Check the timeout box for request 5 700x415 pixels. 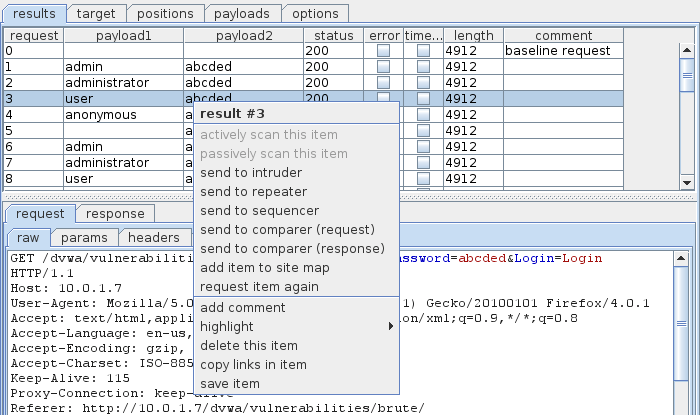point(424,131)
